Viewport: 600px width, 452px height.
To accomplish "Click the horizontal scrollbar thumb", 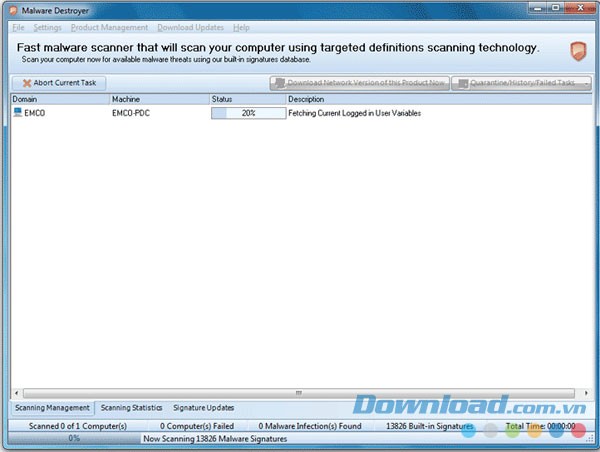I will (x=299, y=393).
